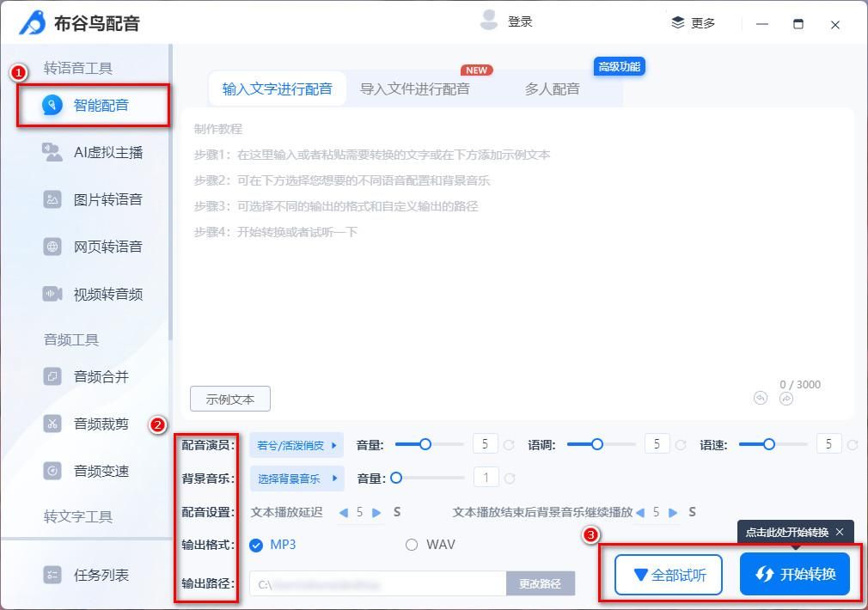Click the 语速 value box
Image resolution: width=868 pixels, height=610 pixels.
[828, 444]
